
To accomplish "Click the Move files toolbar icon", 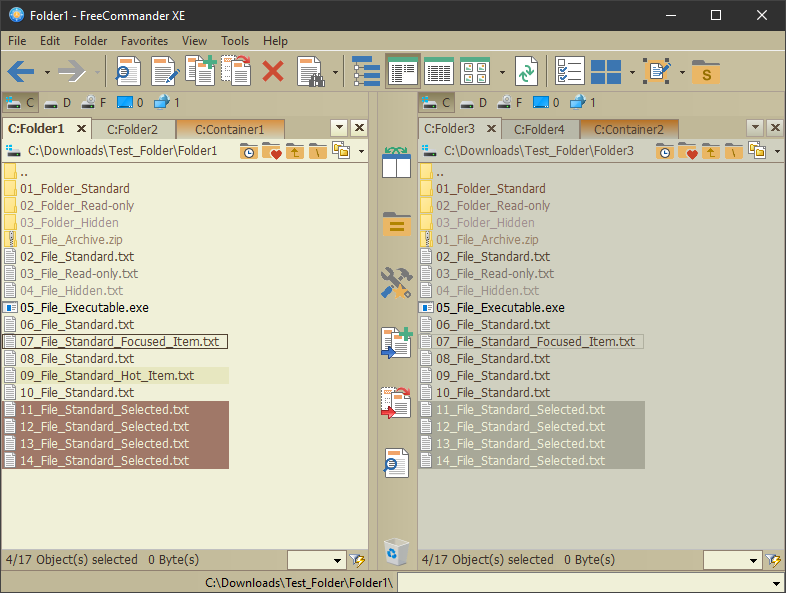I will click(236, 71).
